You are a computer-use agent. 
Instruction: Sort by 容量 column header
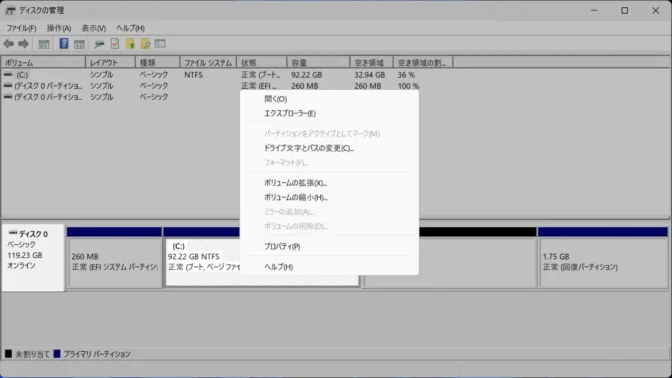(318, 63)
